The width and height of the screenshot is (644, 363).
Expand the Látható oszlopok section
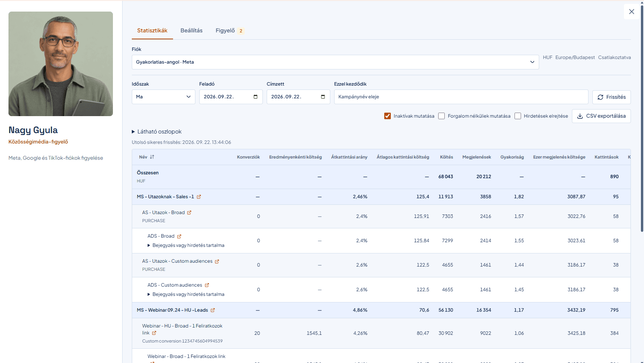click(157, 132)
